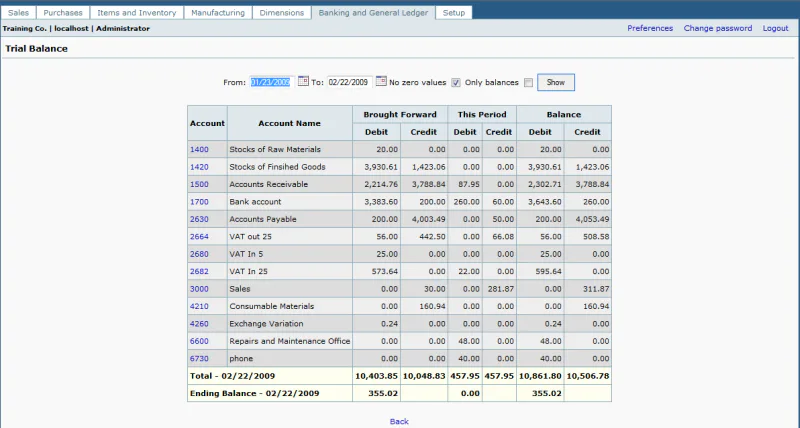800x428 pixels.
Task: Open the To date calendar picker
Action: 381,81
